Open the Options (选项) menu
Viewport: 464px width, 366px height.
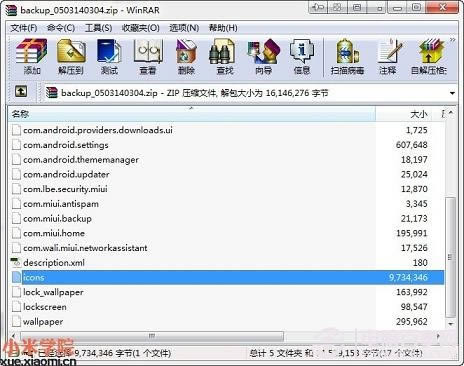tap(184, 28)
